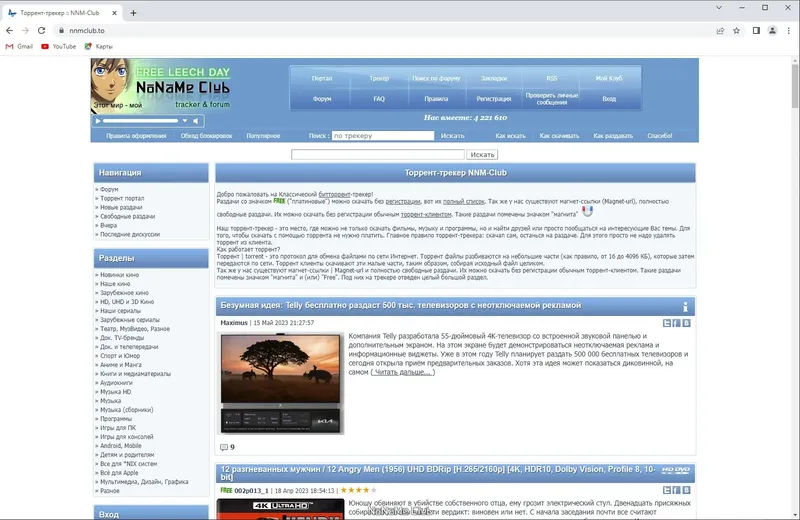Open the Telly TV news thumbnail

280,383
